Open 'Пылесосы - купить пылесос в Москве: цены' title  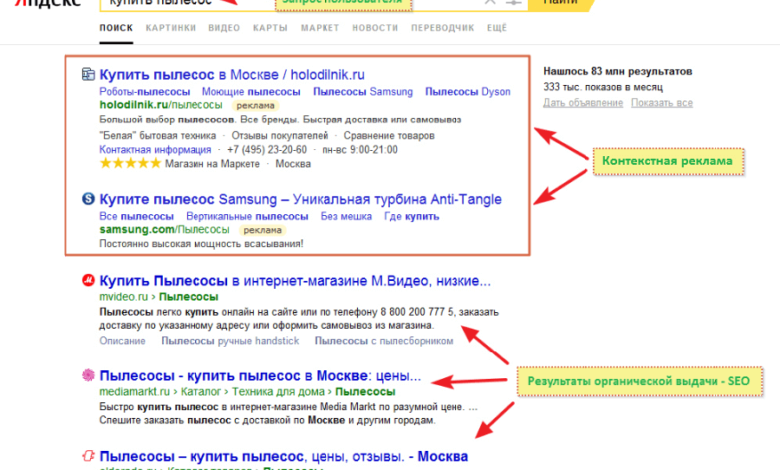point(260,376)
